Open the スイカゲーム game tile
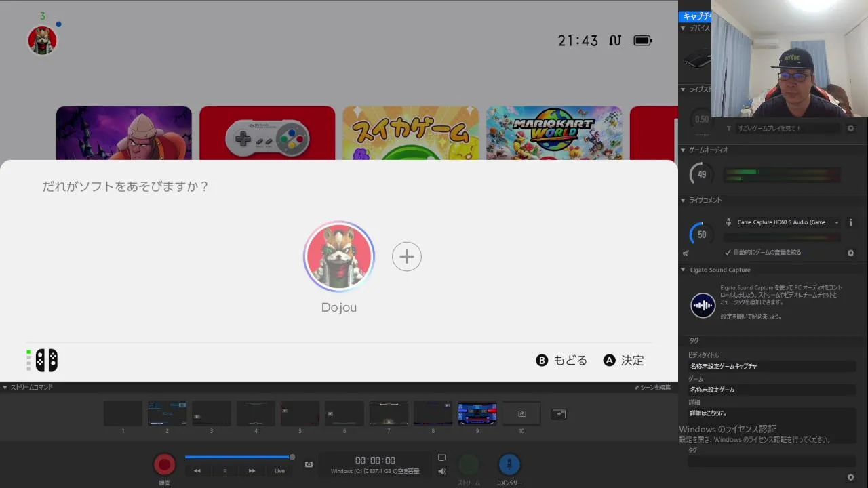 (x=411, y=133)
